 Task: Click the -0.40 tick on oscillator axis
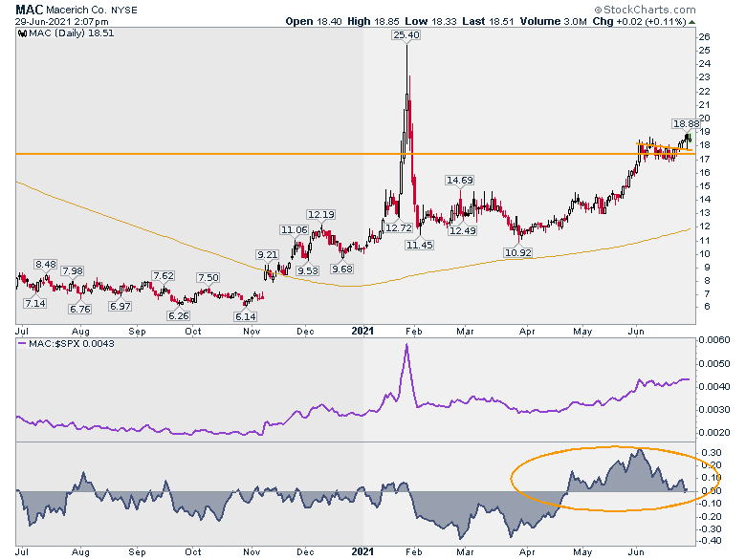click(710, 541)
